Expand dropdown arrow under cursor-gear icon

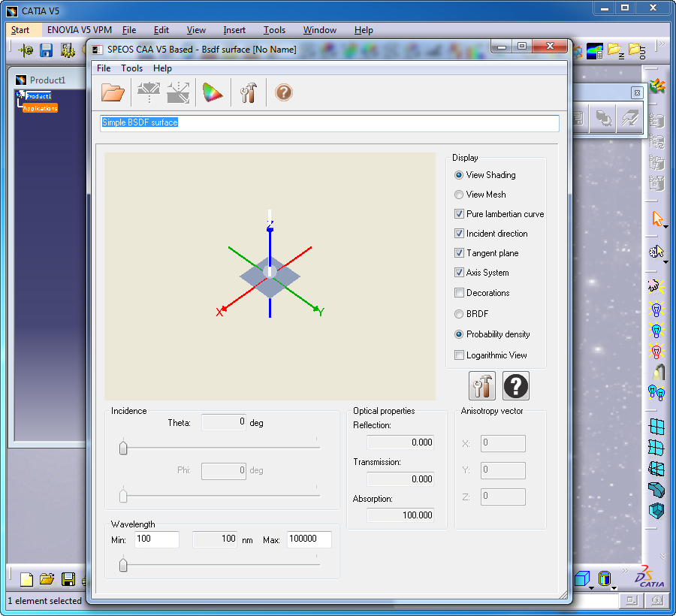[x=666, y=262]
